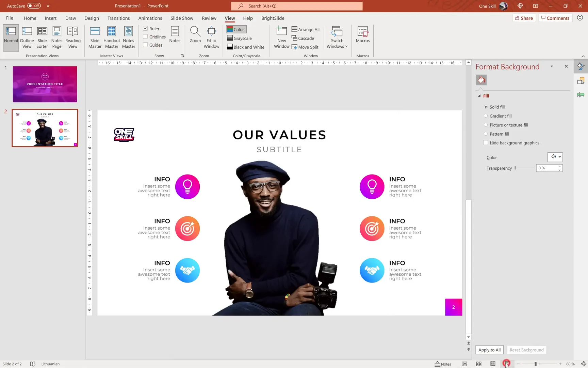Screen dimensions: 588x368
Task: Fit slide to window
Action: point(211,37)
